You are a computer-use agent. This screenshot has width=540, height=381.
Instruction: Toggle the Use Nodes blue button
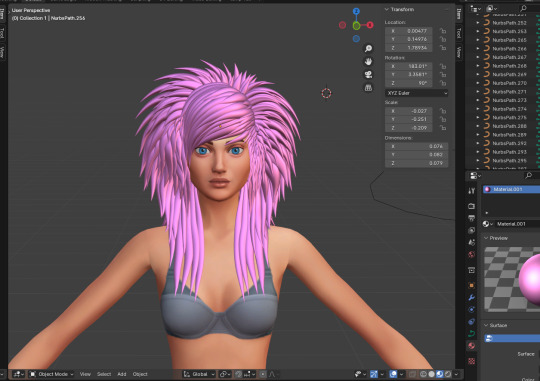click(512, 339)
